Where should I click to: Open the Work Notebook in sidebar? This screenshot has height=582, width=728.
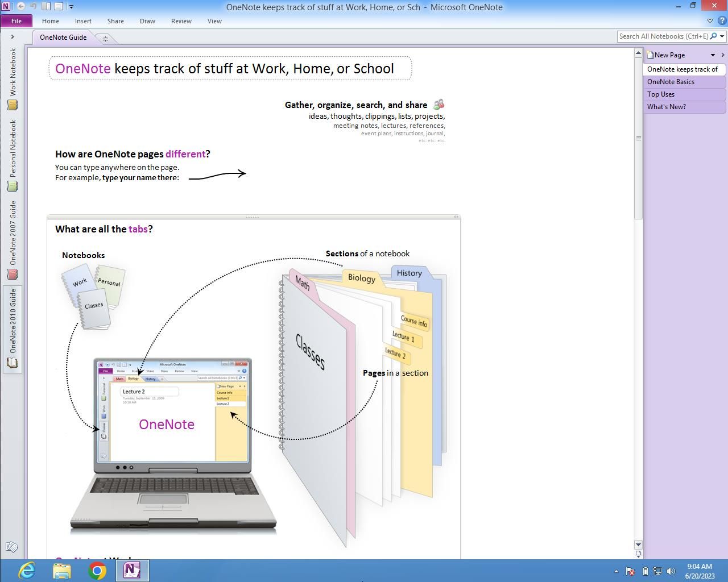click(13, 78)
